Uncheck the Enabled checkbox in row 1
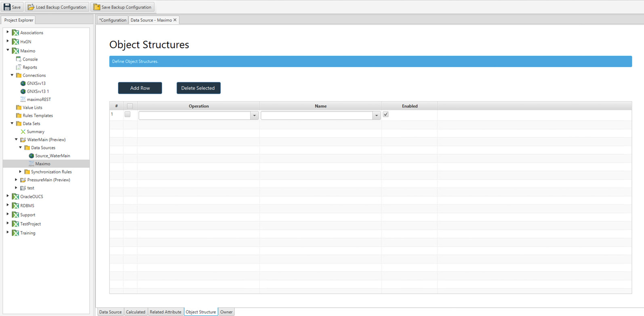Viewport: 644px width, 316px height. coord(386,115)
